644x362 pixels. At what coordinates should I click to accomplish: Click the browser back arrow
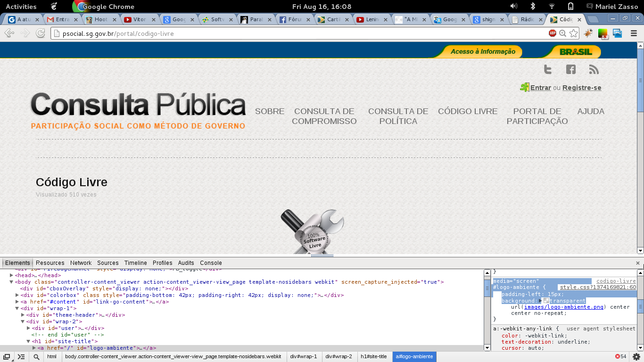[9, 33]
